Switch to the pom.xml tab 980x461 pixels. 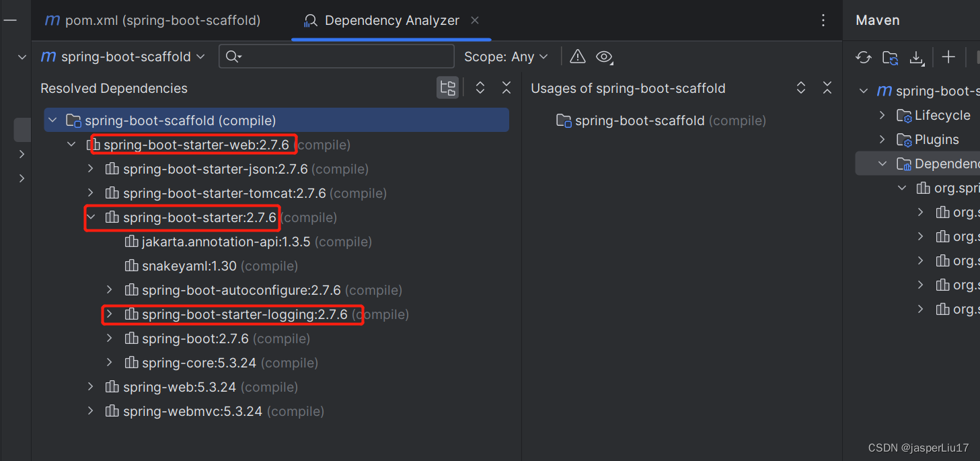(153, 20)
